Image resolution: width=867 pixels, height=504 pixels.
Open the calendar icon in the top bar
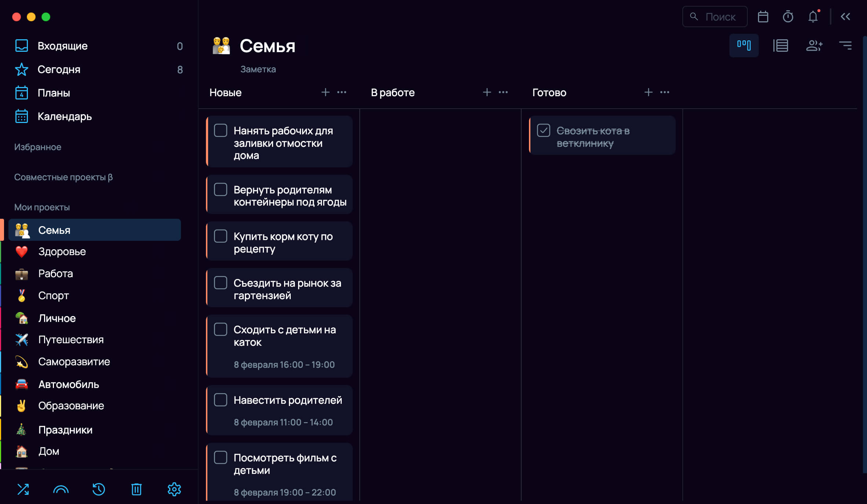pyautogui.click(x=763, y=17)
